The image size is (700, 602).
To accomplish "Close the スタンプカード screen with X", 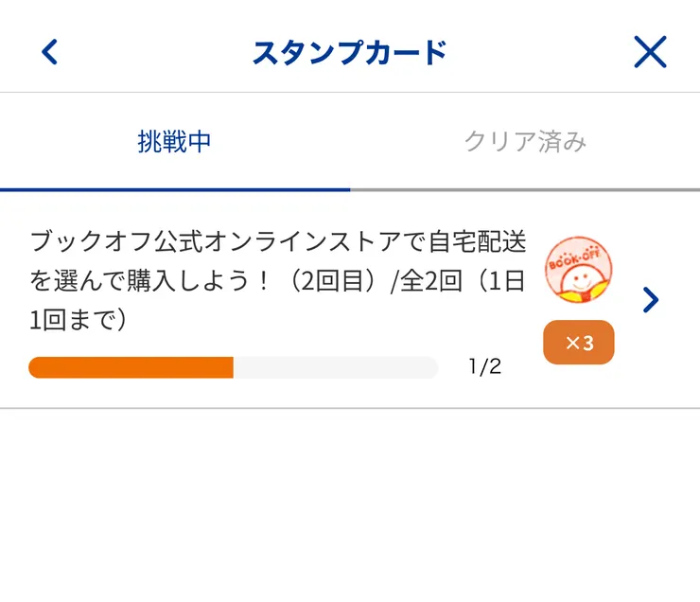I will pos(650,52).
